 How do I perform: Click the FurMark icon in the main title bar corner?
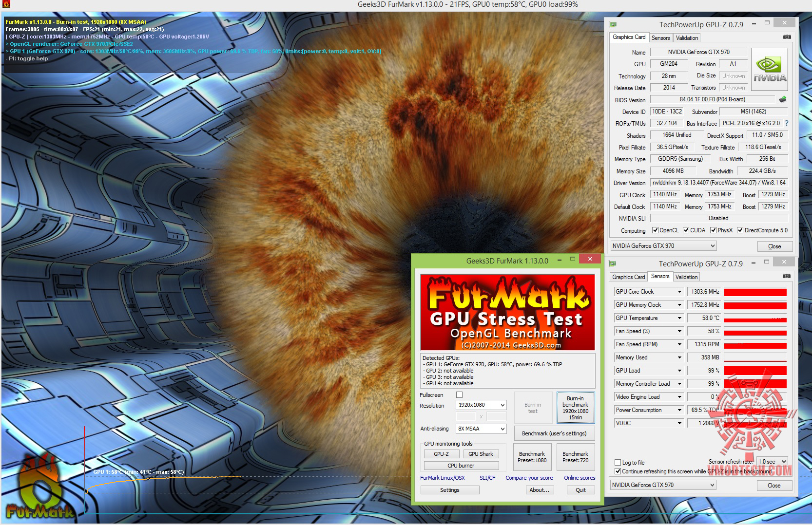pos(6,4)
